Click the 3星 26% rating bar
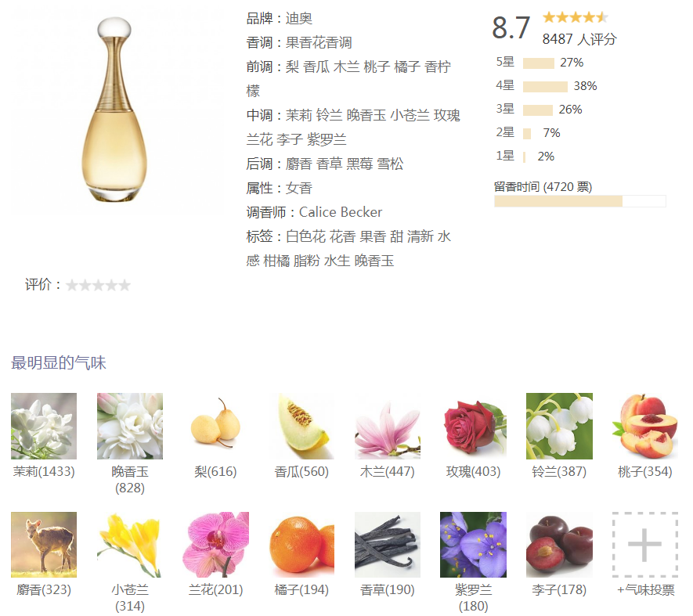This screenshot has height=616, width=693. (538, 110)
